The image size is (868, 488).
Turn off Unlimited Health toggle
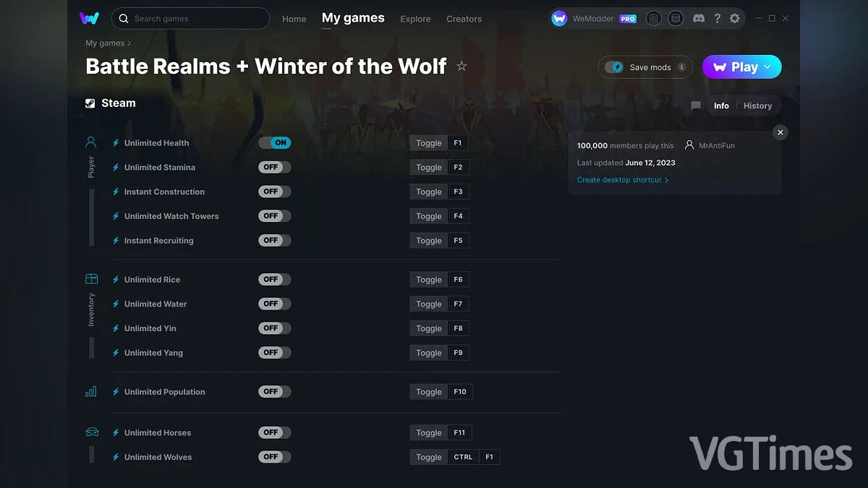[275, 143]
